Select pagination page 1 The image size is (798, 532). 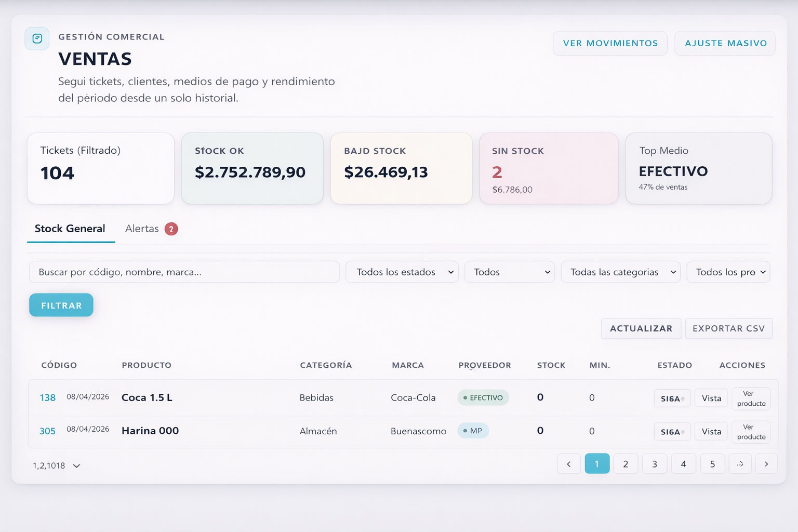597,464
